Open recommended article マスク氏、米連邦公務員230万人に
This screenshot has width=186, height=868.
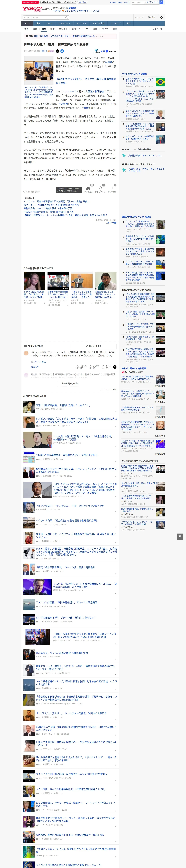(84, 438)
